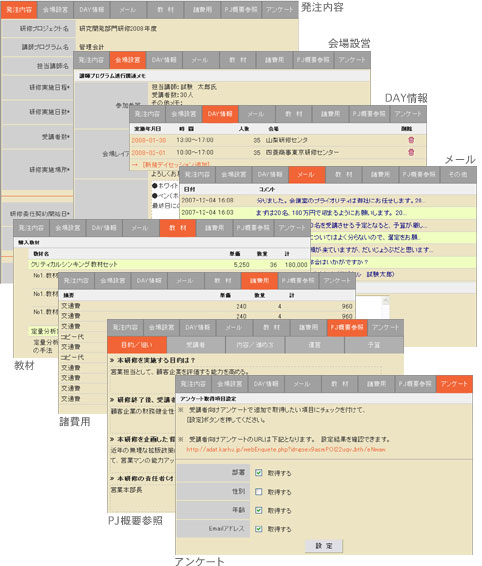482x566 pixels.
Task: Select 会場設営 tab in the 教材 window
Action: (x=68, y=228)
